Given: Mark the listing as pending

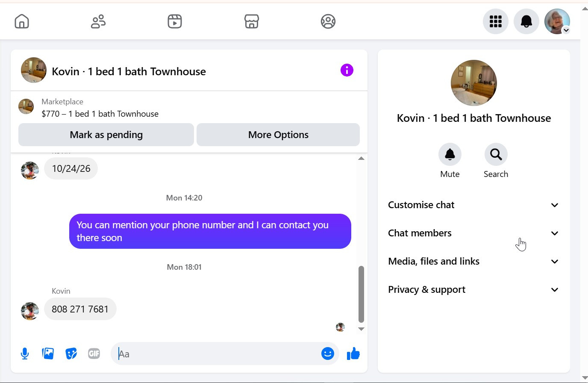Looking at the screenshot, I should coord(106,135).
